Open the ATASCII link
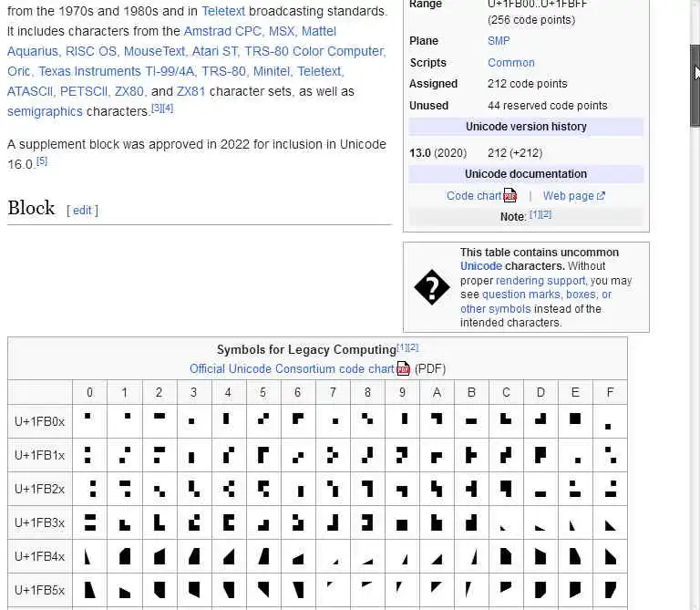Screen dimensions: 700x610 (x=30, y=91)
